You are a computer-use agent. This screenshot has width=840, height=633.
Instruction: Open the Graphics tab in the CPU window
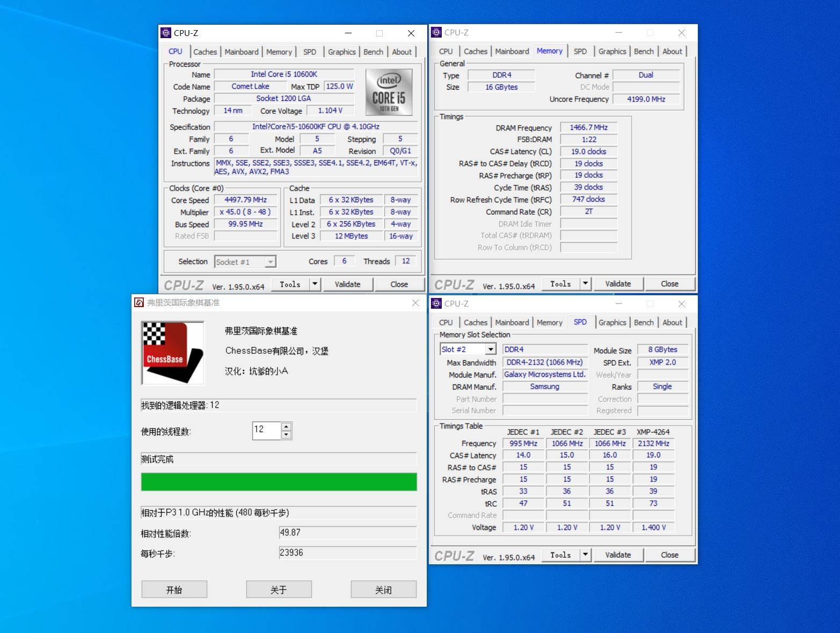pos(342,52)
